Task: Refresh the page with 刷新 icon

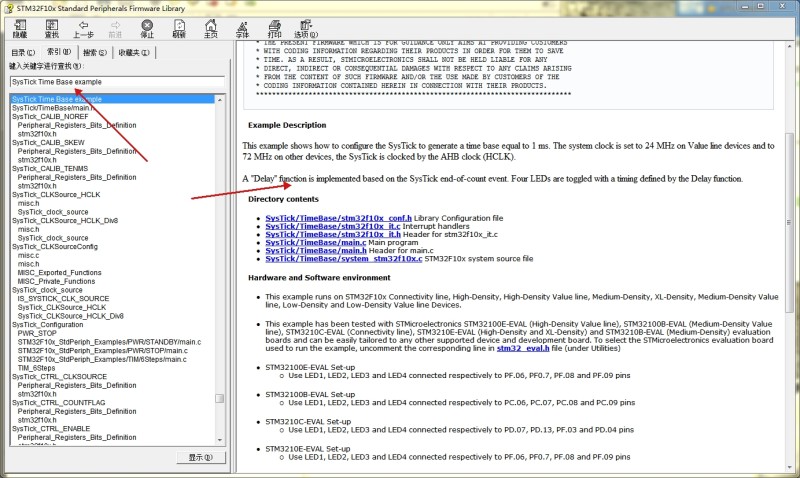Action: [178, 27]
